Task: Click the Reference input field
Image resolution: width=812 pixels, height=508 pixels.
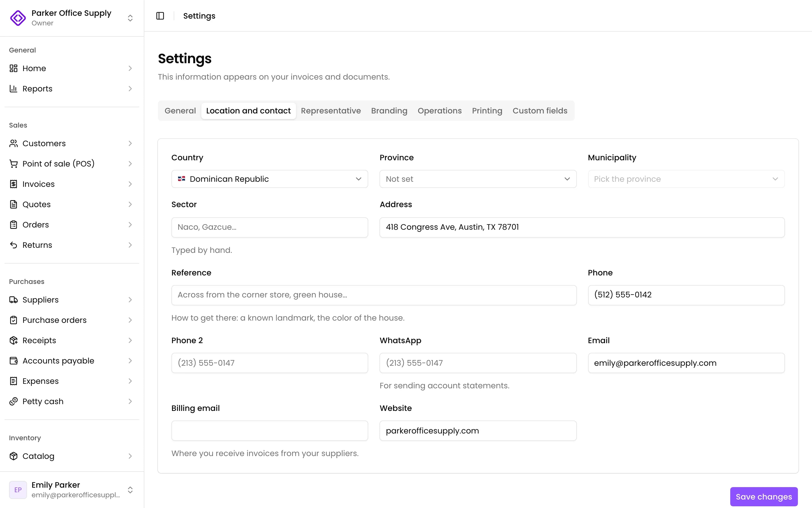Action: (374, 295)
